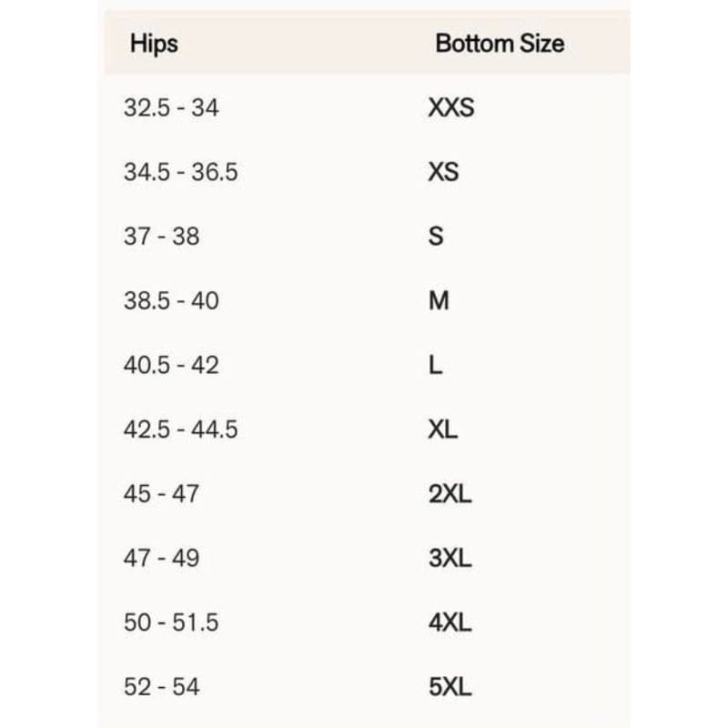The image size is (728, 728).
Task: Click the Hips column header
Action: pos(154,43)
